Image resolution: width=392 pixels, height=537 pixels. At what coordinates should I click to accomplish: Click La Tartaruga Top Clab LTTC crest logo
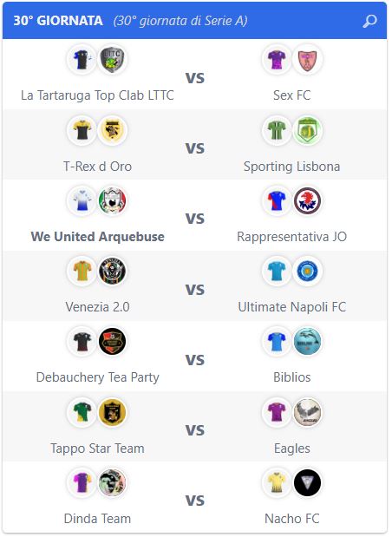point(112,60)
